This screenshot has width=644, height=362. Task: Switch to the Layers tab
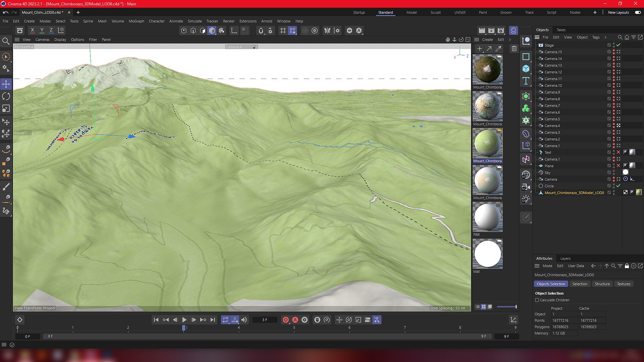click(x=566, y=258)
